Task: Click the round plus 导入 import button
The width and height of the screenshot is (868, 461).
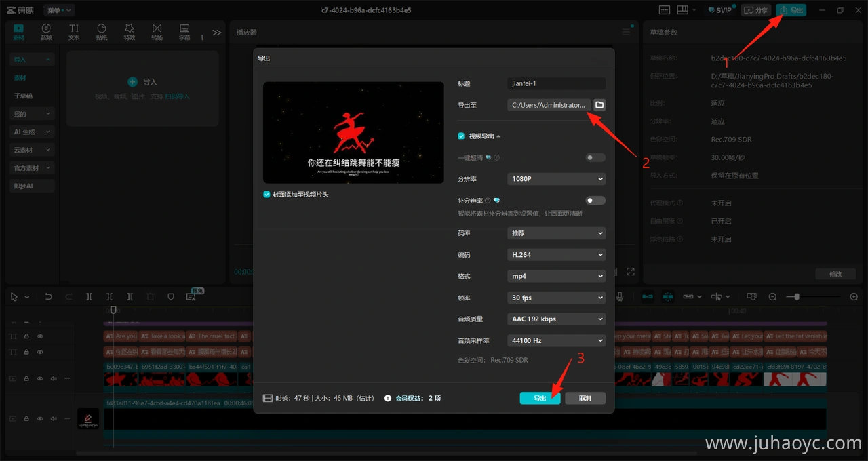Action: tap(133, 82)
